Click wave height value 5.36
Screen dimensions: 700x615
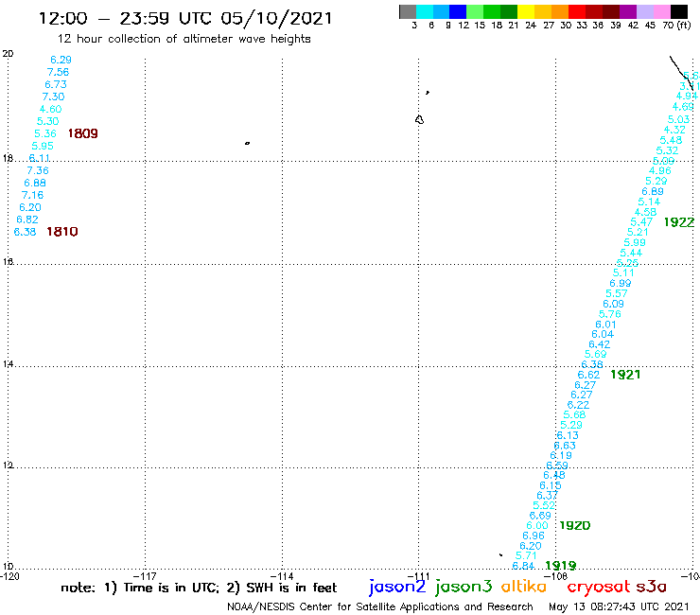[x=45, y=133]
